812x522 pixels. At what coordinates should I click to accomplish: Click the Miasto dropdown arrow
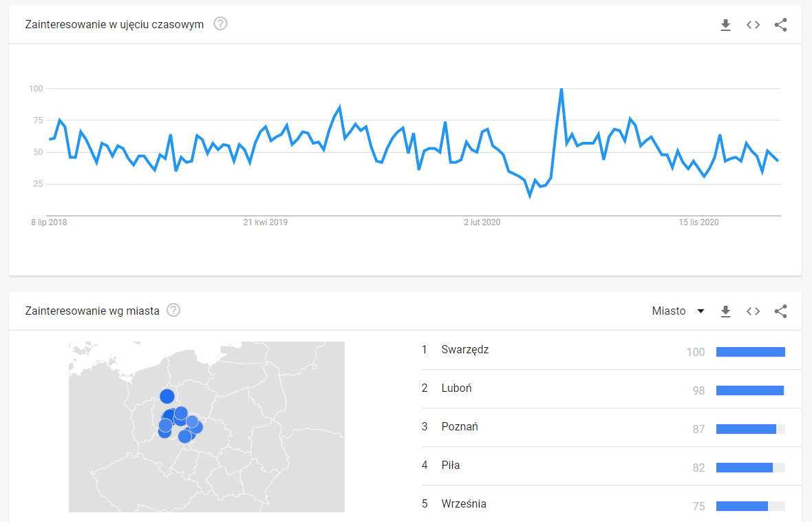click(x=701, y=311)
